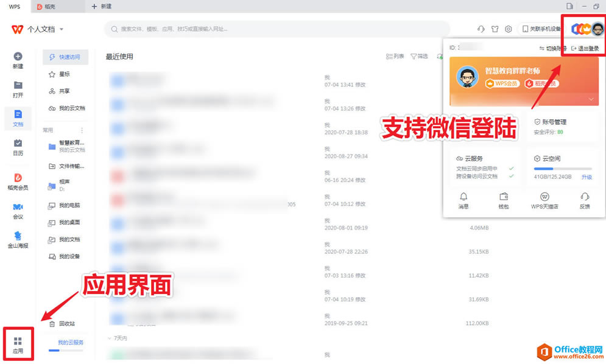606x364 pixels.
Task: Click the user avatar at top right
Action: click(597, 29)
